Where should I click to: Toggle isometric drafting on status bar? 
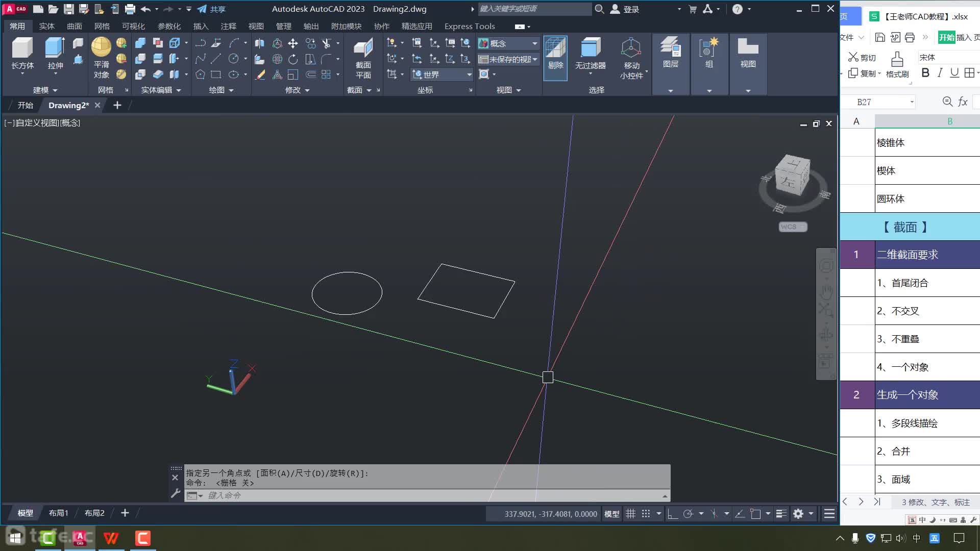[714, 514]
